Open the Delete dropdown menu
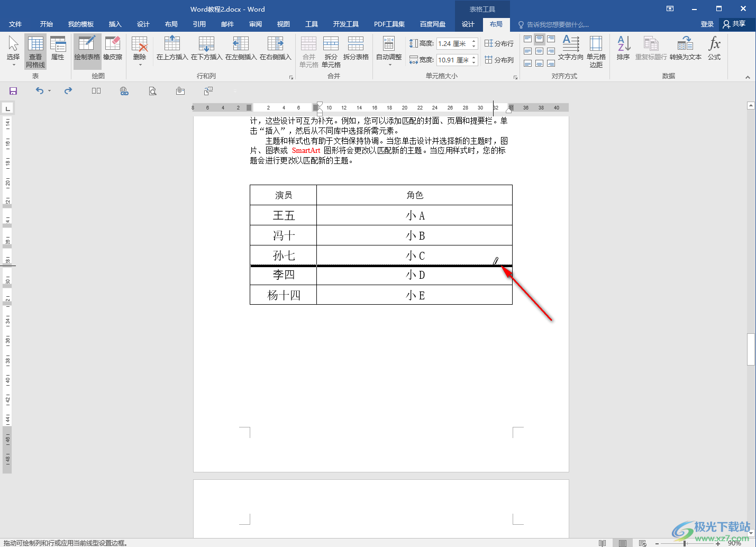The height and width of the screenshot is (547, 756). point(140,51)
